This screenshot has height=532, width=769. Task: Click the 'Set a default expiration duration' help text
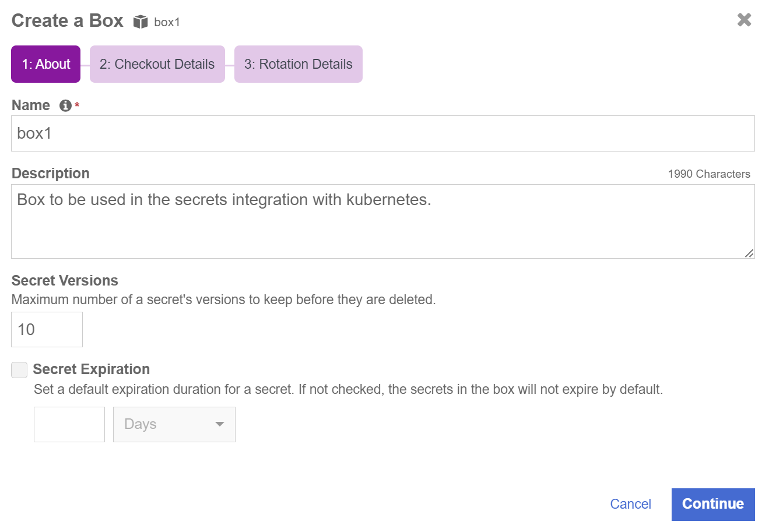tap(348, 389)
